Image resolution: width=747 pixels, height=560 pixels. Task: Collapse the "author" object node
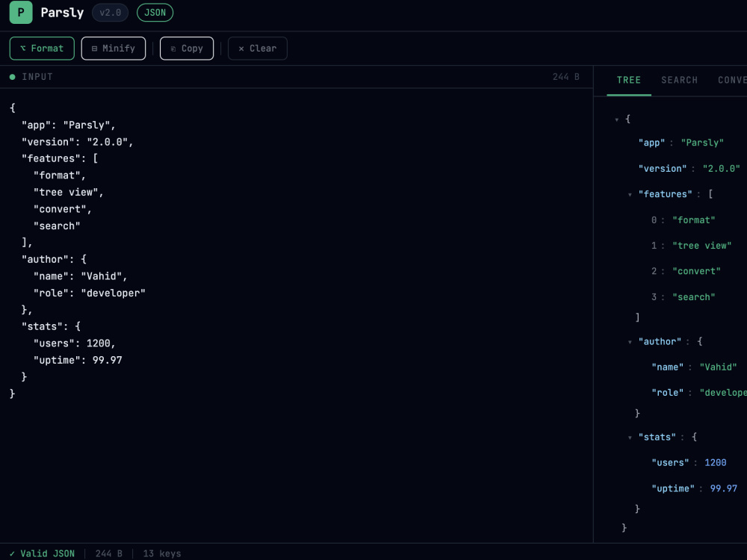pos(630,343)
